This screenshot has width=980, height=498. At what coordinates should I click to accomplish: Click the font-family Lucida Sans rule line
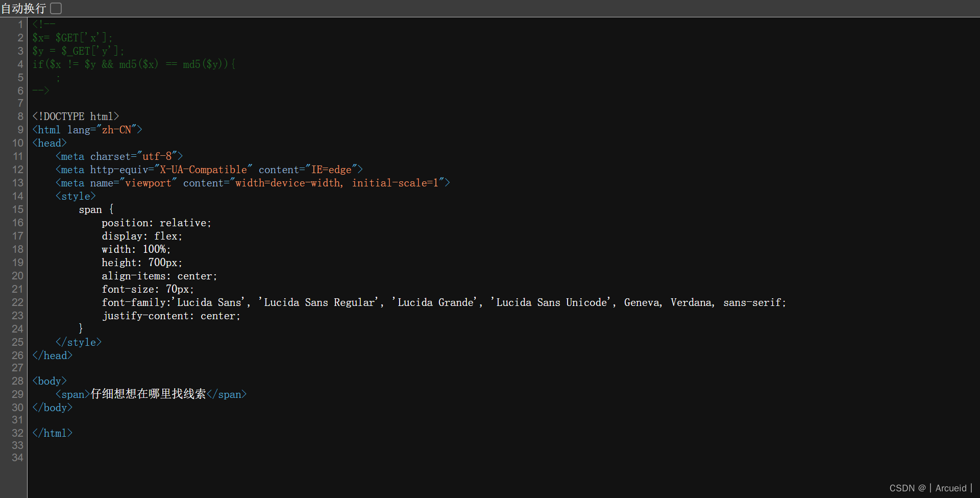click(444, 302)
